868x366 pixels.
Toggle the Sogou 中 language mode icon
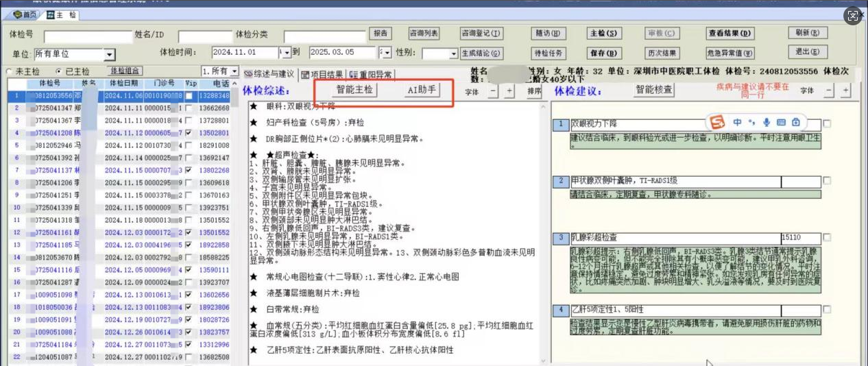tap(738, 123)
